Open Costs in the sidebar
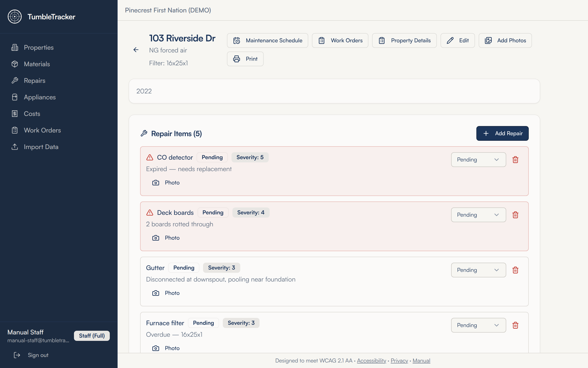The image size is (588, 368). click(59, 114)
